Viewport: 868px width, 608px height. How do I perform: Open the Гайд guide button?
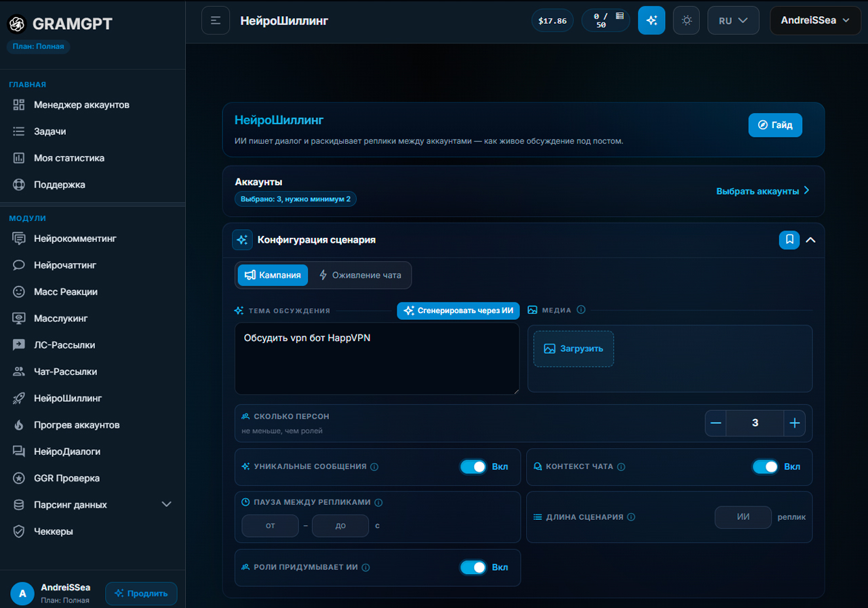775,125
